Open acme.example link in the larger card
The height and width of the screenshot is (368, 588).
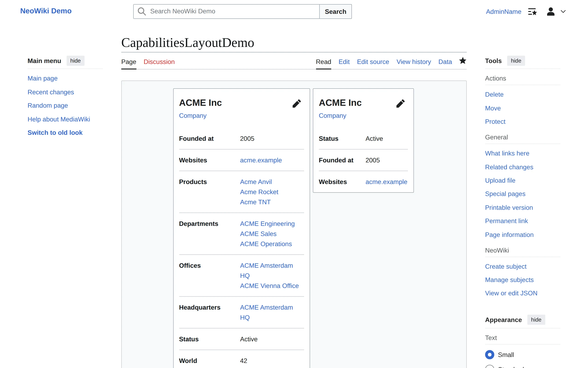point(261,160)
